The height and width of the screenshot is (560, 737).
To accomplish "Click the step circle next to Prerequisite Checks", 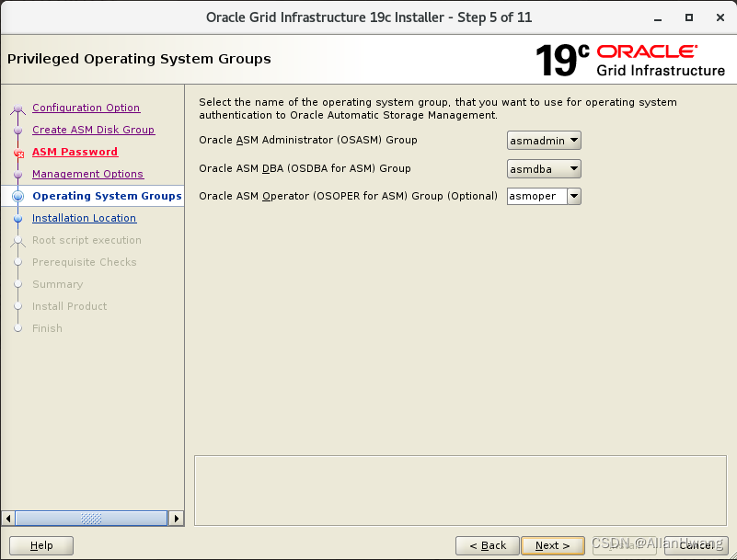I will [17, 262].
